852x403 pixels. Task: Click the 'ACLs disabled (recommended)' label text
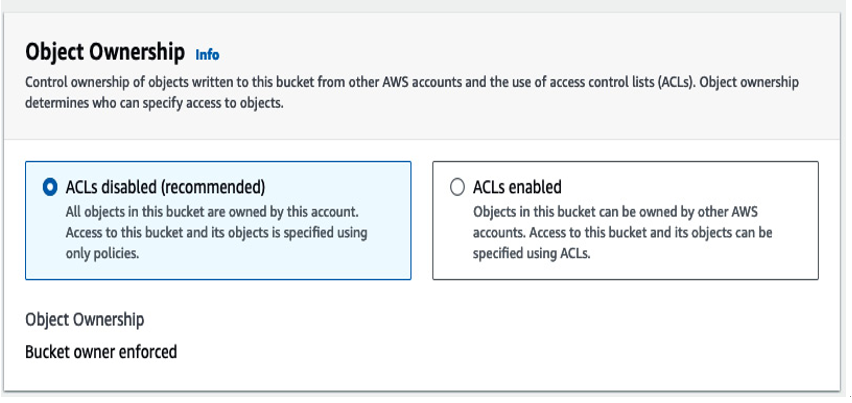pos(165,187)
